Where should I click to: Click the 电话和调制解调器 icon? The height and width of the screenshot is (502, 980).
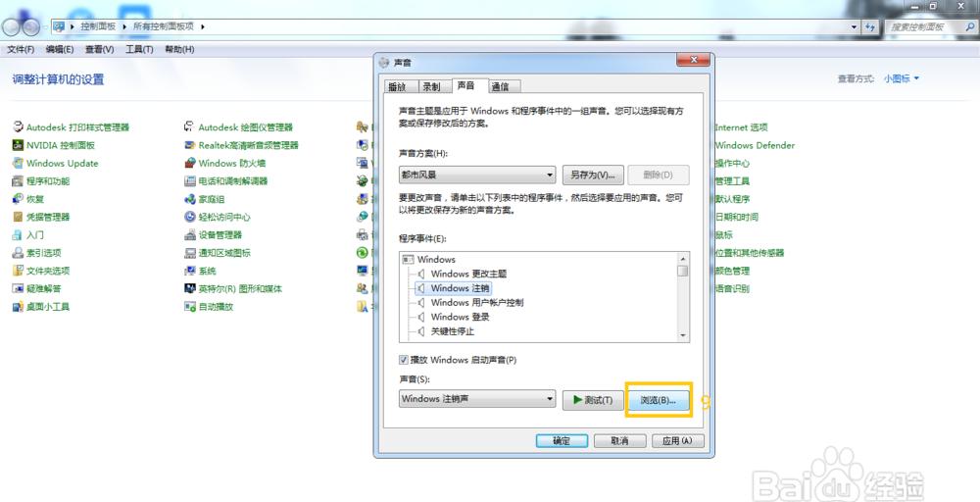click(x=189, y=181)
